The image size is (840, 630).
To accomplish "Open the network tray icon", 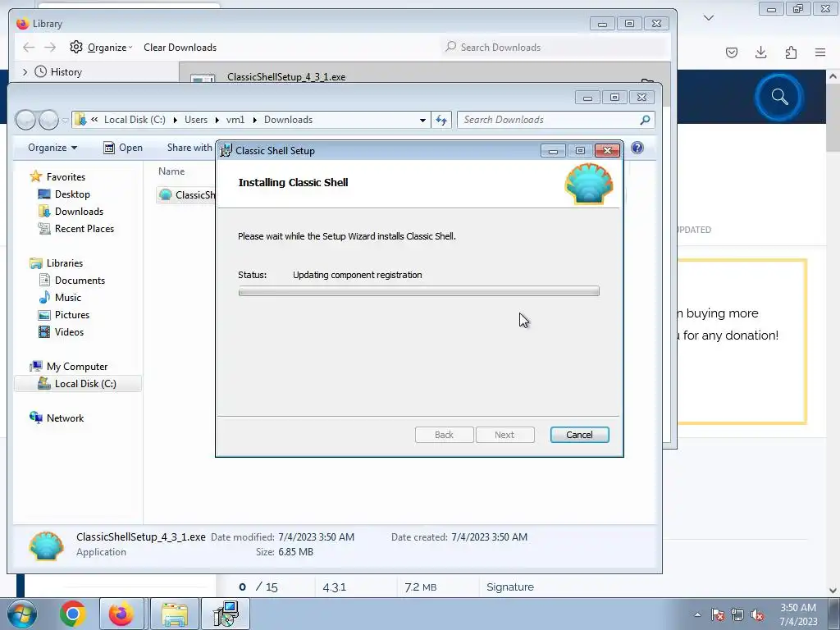I will [737, 614].
